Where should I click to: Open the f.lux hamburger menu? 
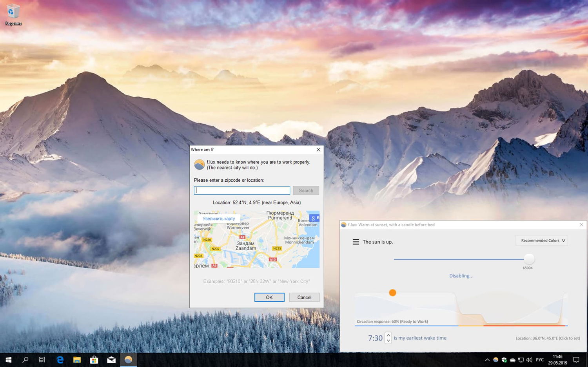pos(356,242)
